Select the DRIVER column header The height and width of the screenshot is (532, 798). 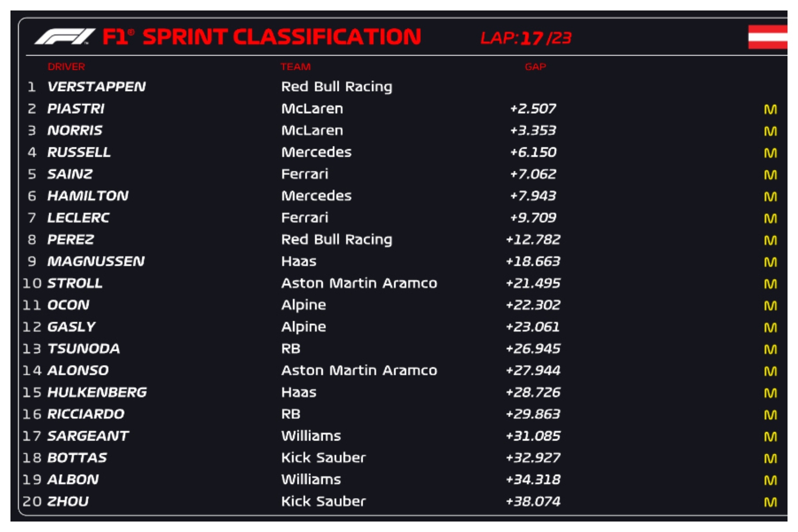66,66
